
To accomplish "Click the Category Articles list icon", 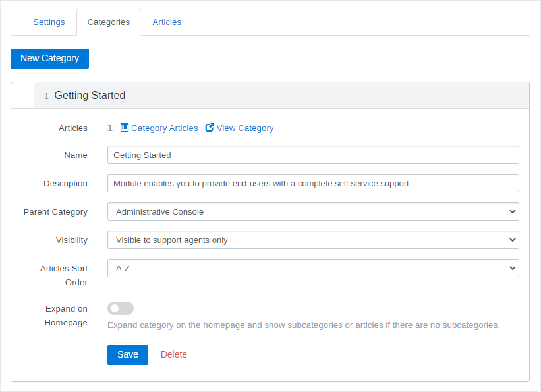I will 125,128.
